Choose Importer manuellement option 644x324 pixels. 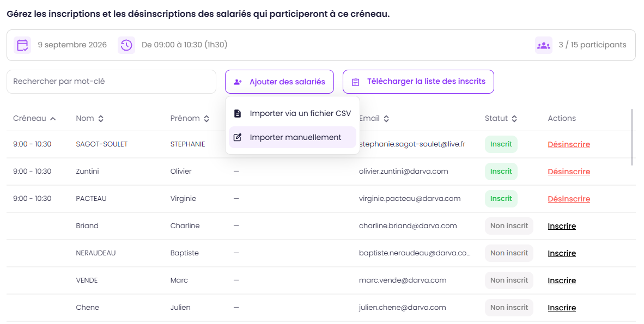click(x=293, y=137)
